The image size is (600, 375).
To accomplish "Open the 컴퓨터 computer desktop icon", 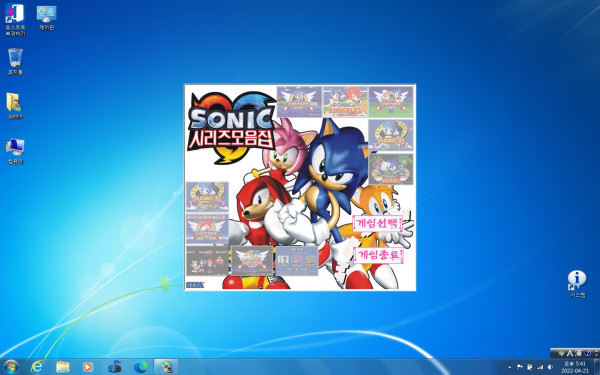I will point(15,151).
